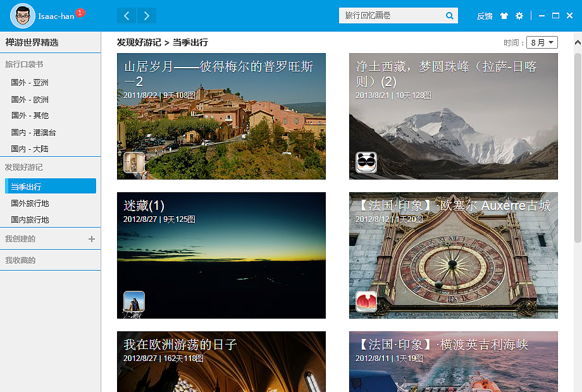Select 当季出行 sidebar item
582x392 pixels.
pyautogui.click(x=51, y=186)
